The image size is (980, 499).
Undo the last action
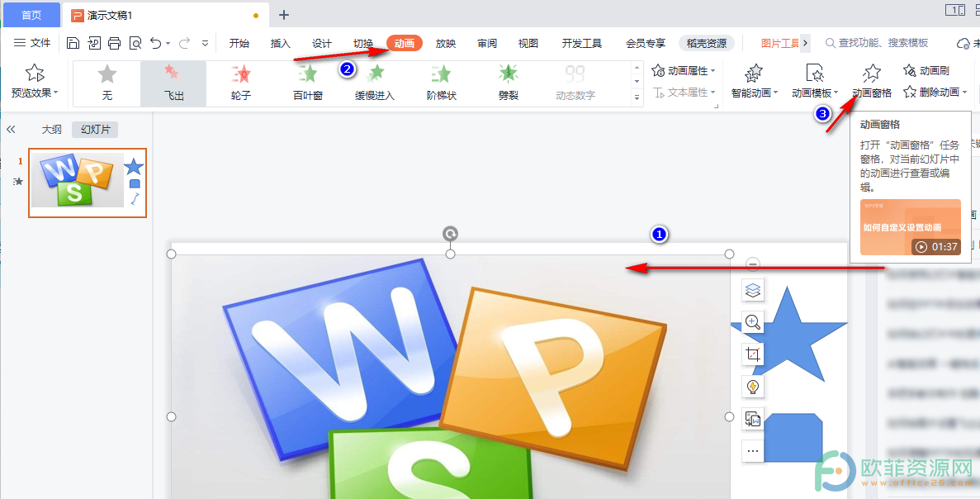155,43
